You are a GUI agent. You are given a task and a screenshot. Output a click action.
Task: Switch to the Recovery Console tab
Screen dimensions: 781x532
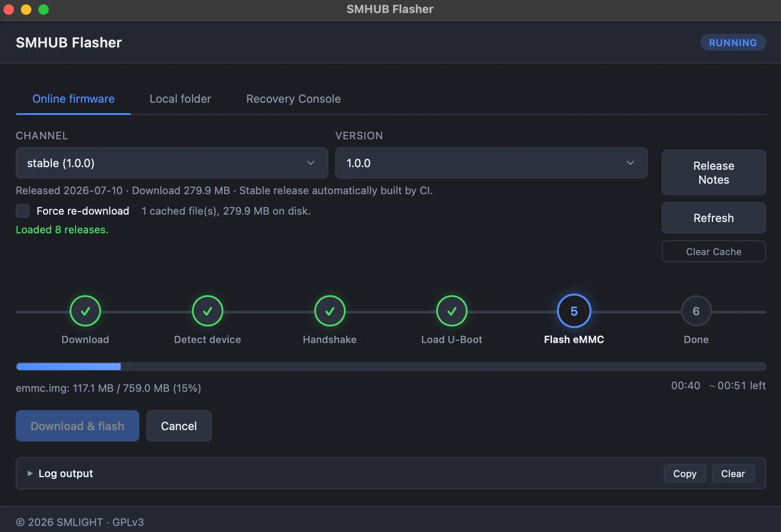tap(293, 99)
